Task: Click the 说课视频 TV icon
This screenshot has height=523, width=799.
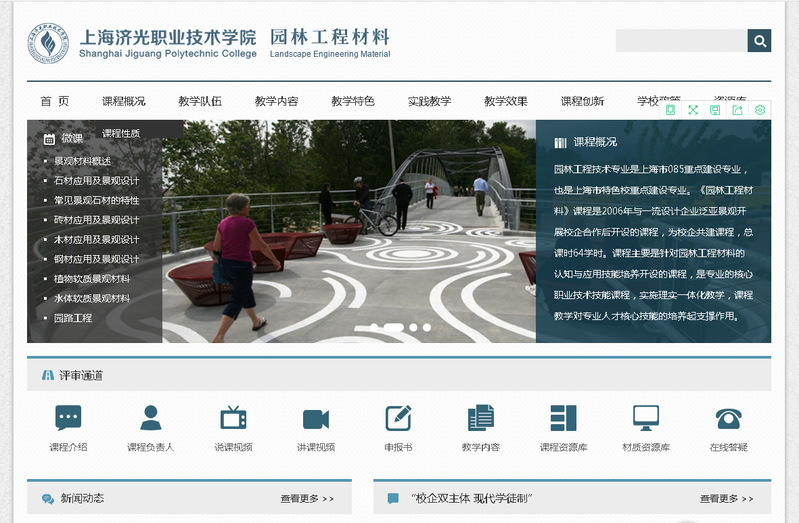Action: click(233, 418)
